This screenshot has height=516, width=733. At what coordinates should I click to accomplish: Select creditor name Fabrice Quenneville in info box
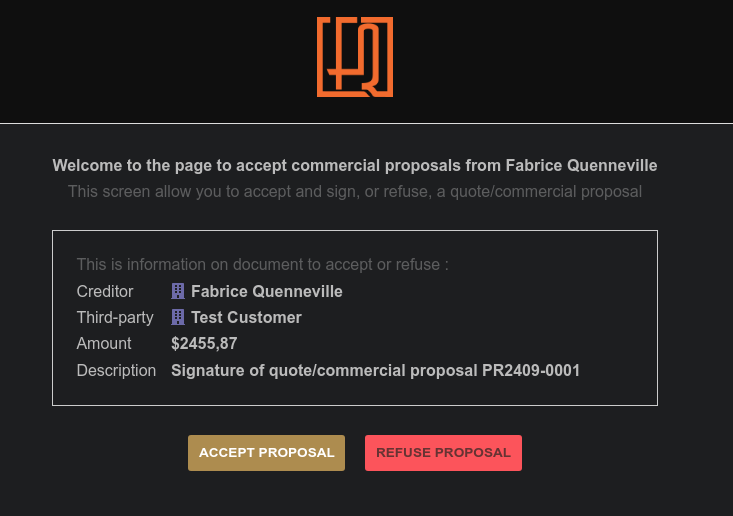click(x=266, y=292)
